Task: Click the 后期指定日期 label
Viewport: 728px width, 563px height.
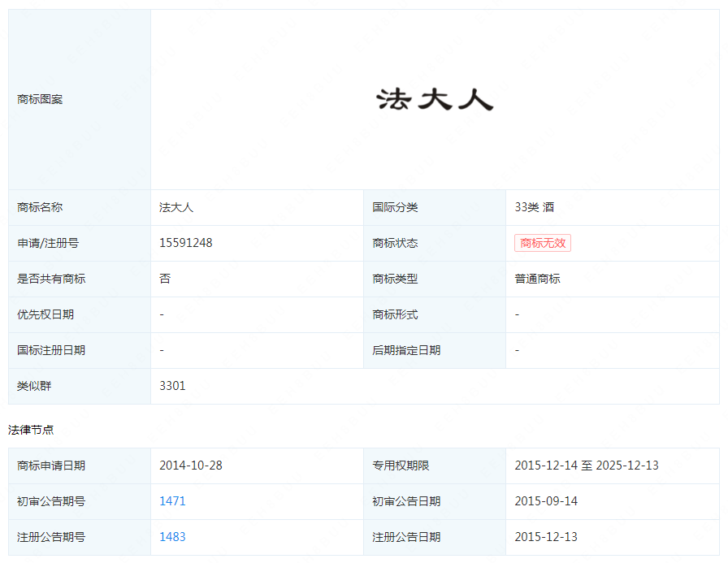Action: point(406,350)
